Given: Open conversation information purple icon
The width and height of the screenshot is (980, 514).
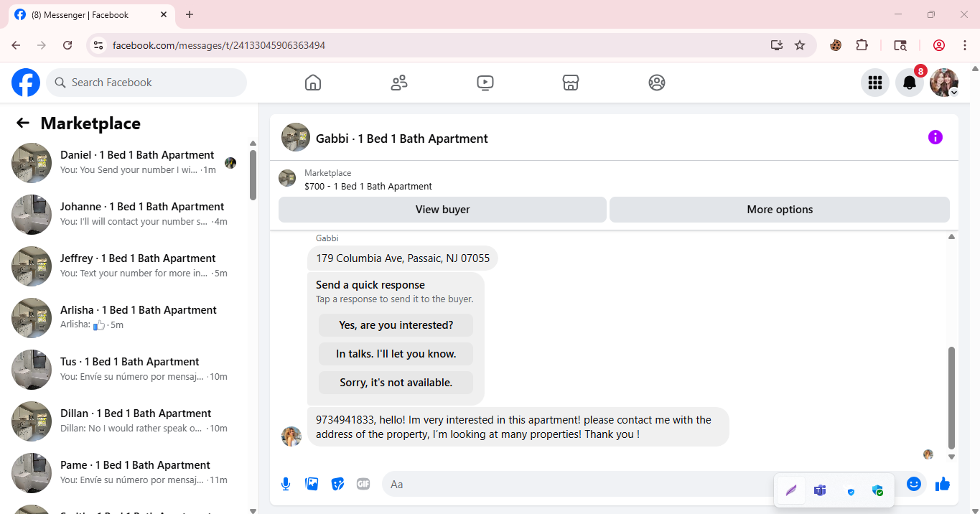Looking at the screenshot, I should pyautogui.click(x=935, y=137).
